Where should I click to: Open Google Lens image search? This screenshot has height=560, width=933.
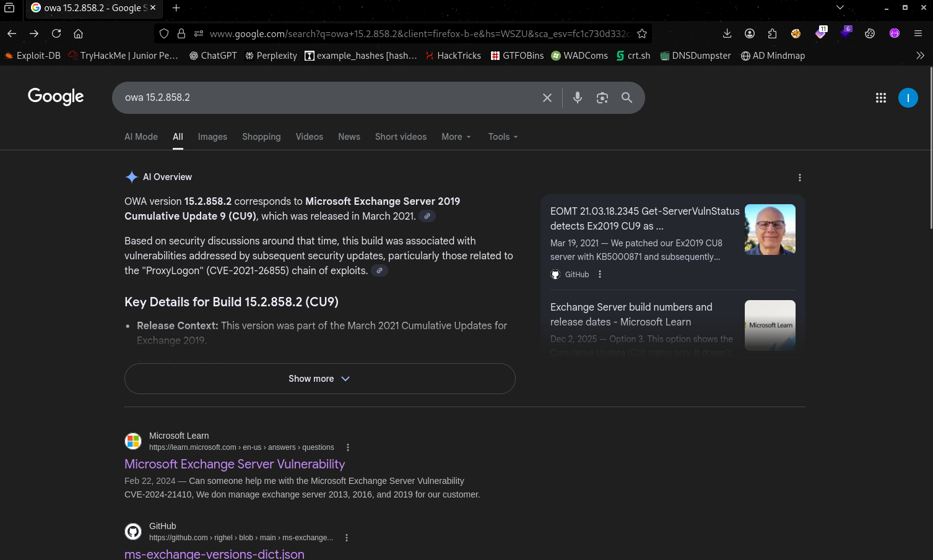[x=602, y=98]
